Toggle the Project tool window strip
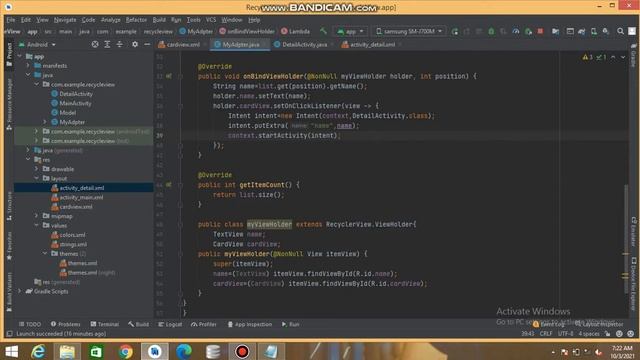The width and height of the screenshot is (640, 360). point(9,55)
